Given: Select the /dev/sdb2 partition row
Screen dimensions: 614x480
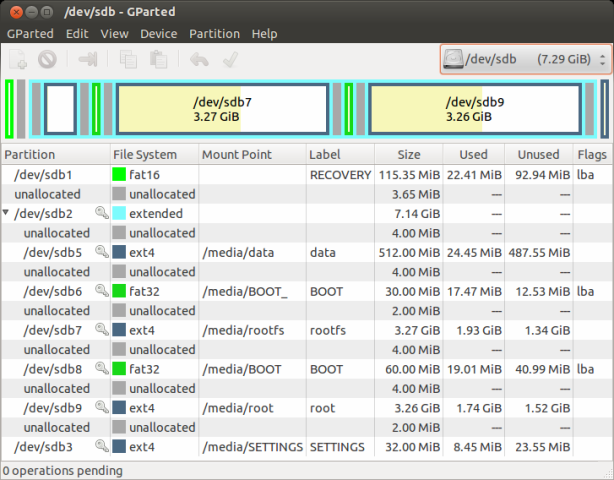Looking at the screenshot, I should point(307,213).
